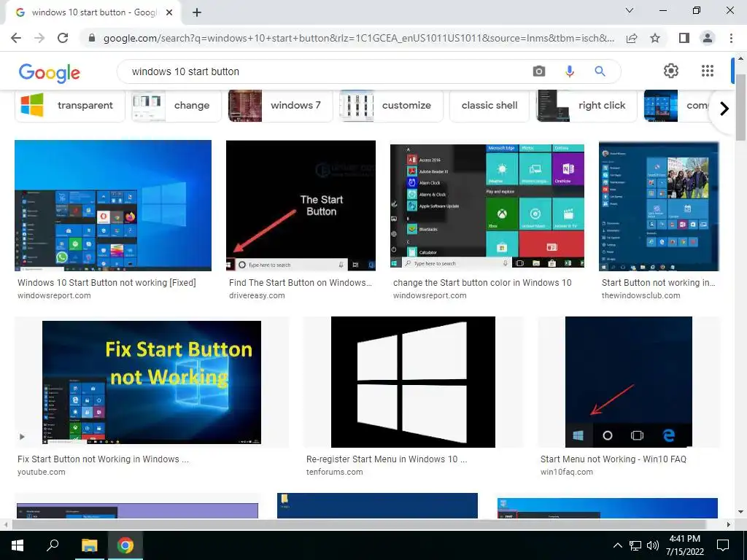Screen dimensions: 747x560
Task: Click the youtube.com source text
Action: coord(42,472)
